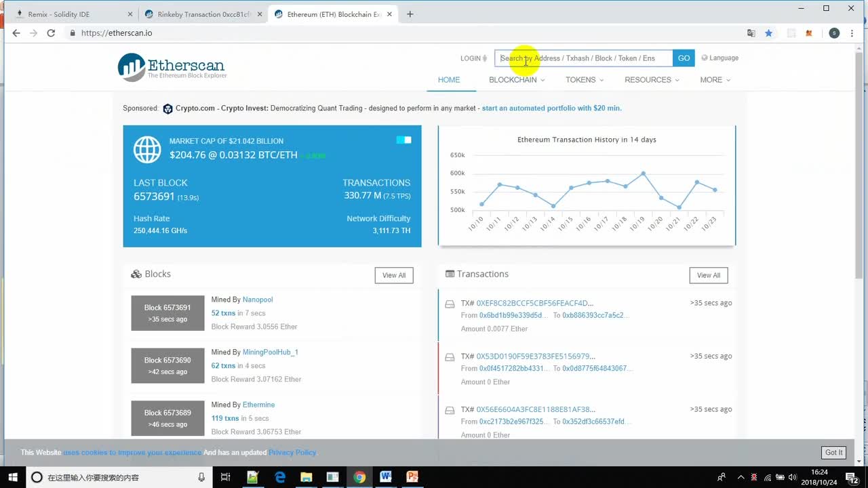Screen dimensions: 868x488
Task: Open the Windows Start menu
Action: pos(13,477)
